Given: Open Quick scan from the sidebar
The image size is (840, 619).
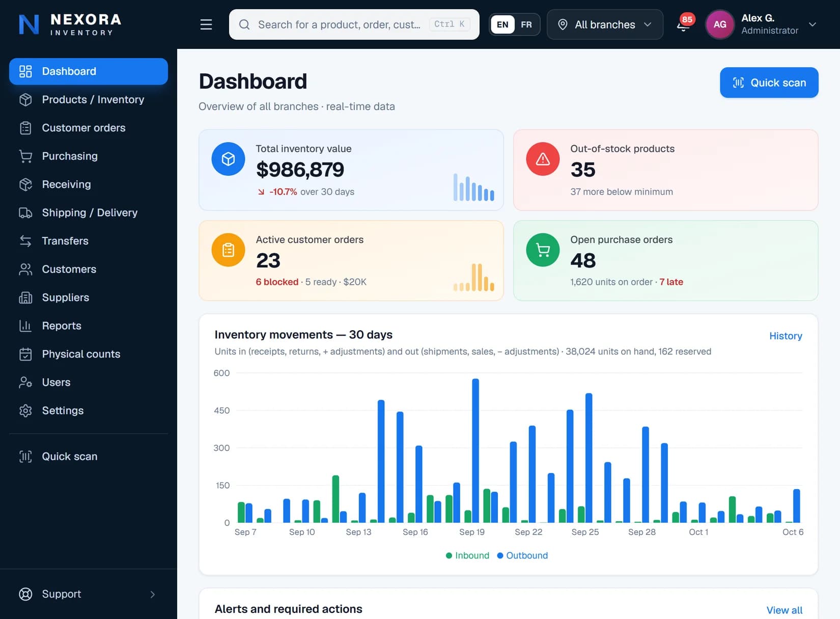Looking at the screenshot, I should 89,456.
